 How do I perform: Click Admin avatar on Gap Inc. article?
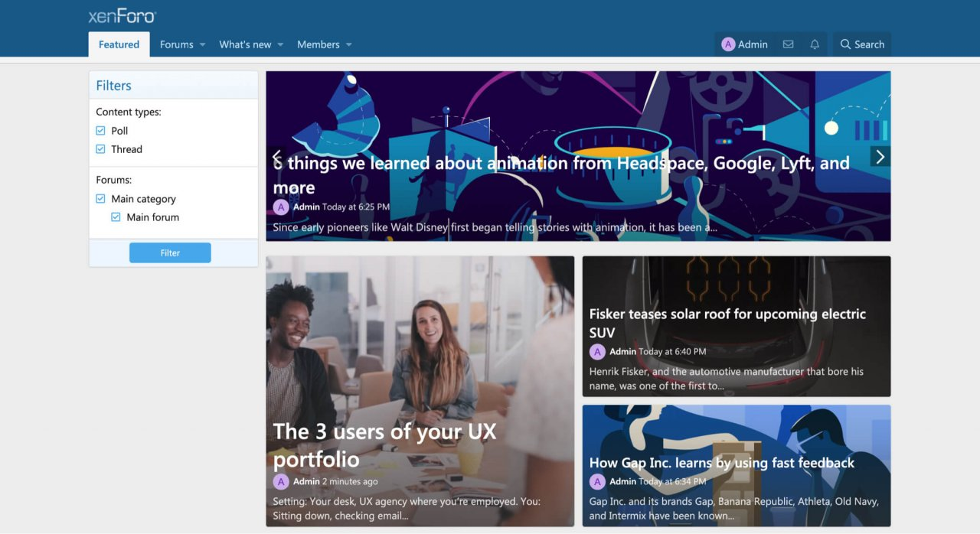click(x=597, y=482)
